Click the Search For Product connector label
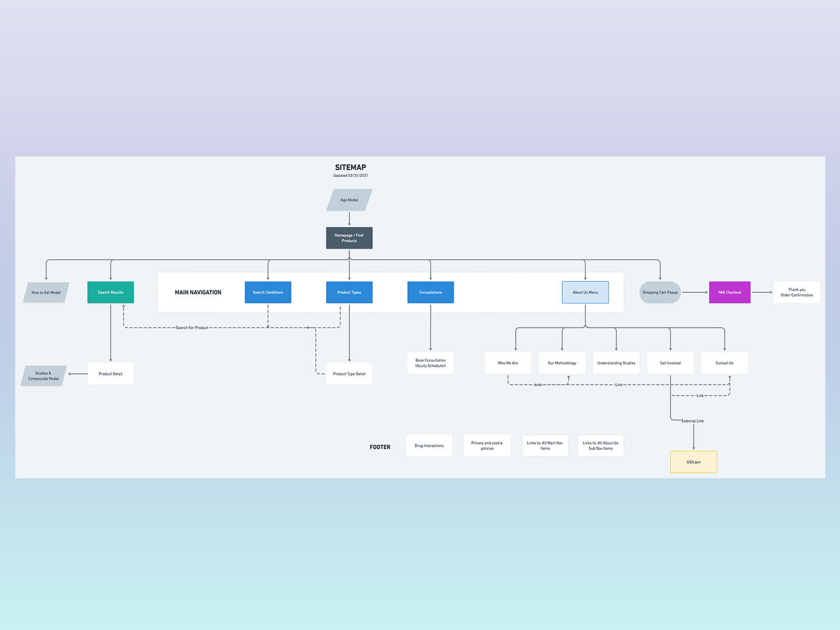840x630 pixels. point(192,328)
